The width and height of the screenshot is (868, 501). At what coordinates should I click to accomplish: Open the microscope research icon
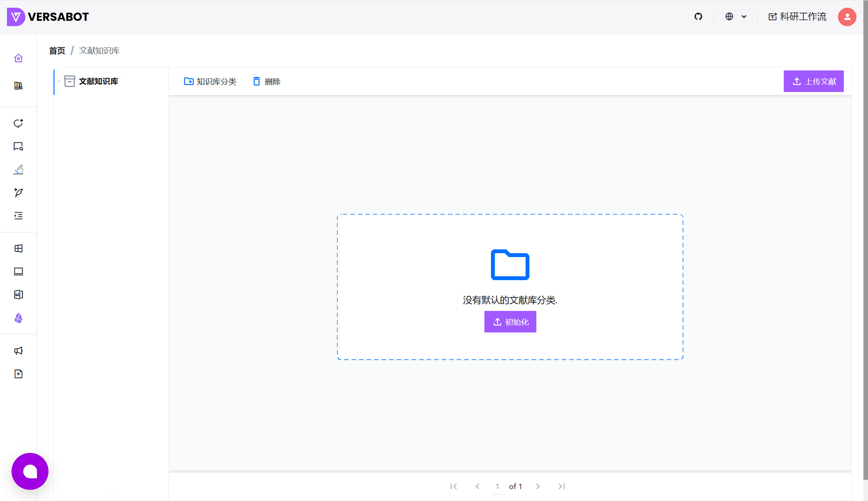(x=18, y=169)
